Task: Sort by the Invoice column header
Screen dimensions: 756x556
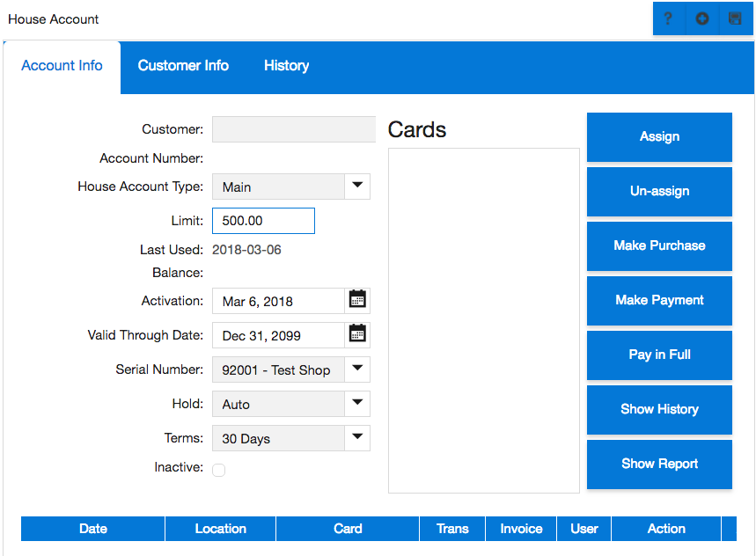Action: 521,529
